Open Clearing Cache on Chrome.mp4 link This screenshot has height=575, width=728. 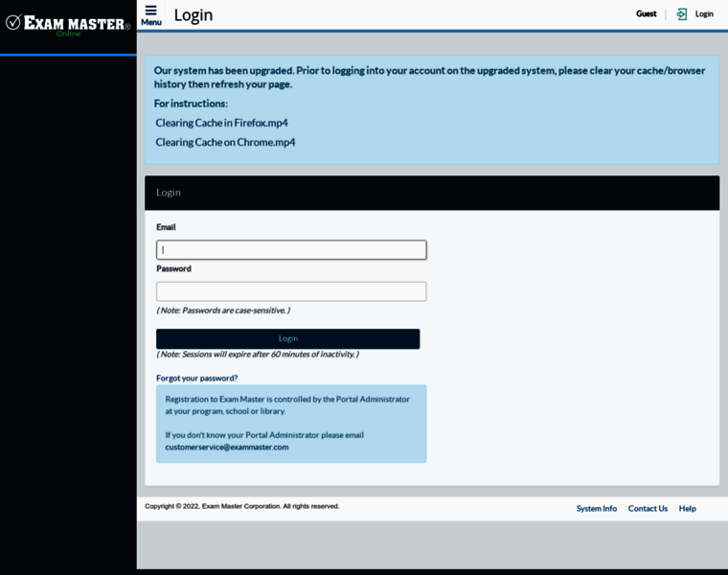tap(225, 142)
